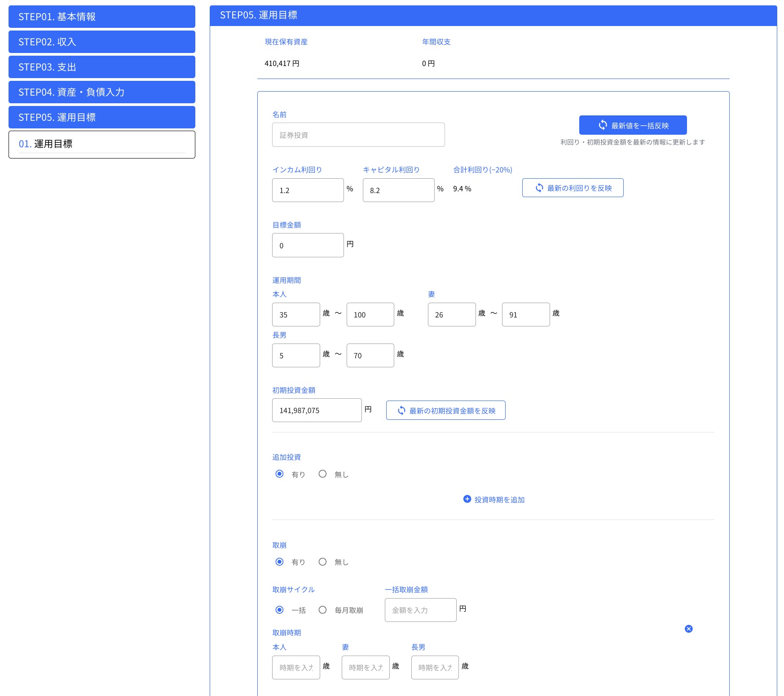Select 無し for 取崩

[322, 562]
